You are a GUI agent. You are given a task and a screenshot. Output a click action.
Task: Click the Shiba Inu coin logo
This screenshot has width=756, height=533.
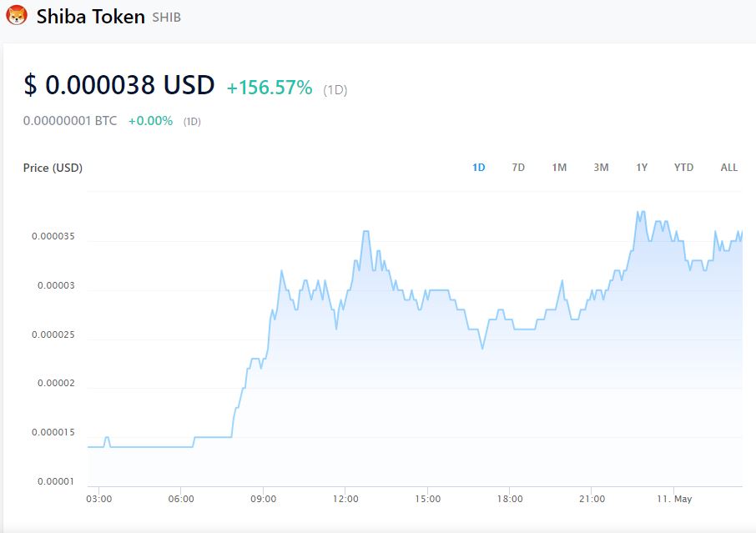point(17,16)
